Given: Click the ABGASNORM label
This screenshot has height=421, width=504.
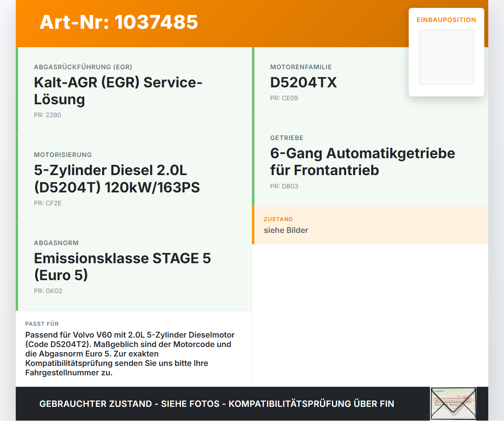Looking at the screenshot, I should pyautogui.click(x=56, y=243).
